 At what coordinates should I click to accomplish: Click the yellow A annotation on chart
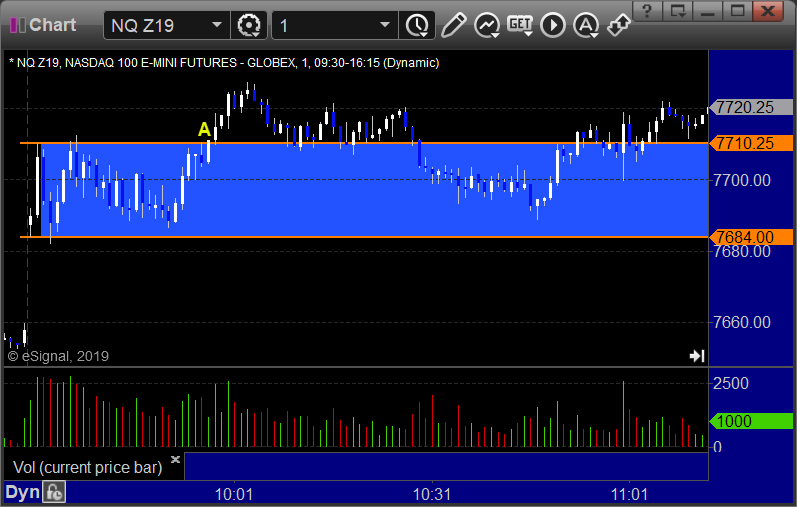click(x=204, y=129)
